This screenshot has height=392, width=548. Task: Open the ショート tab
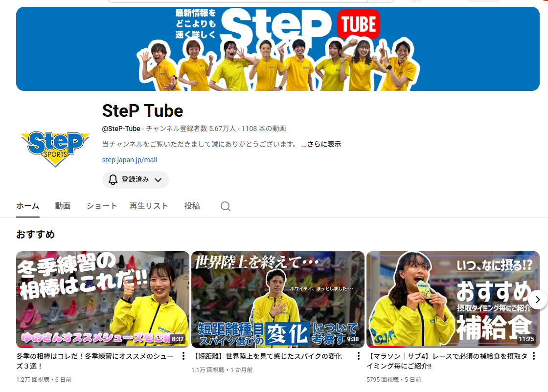102,206
